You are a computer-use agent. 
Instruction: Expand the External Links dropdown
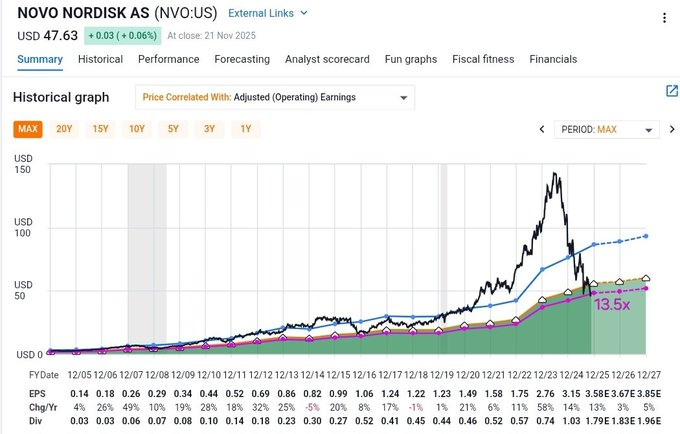(268, 13)
